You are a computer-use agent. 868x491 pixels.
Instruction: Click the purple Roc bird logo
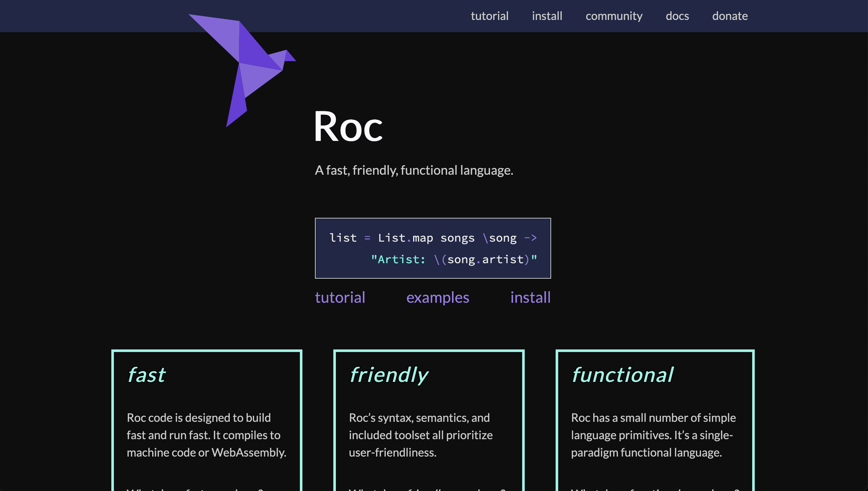click(x=242, y=70)
